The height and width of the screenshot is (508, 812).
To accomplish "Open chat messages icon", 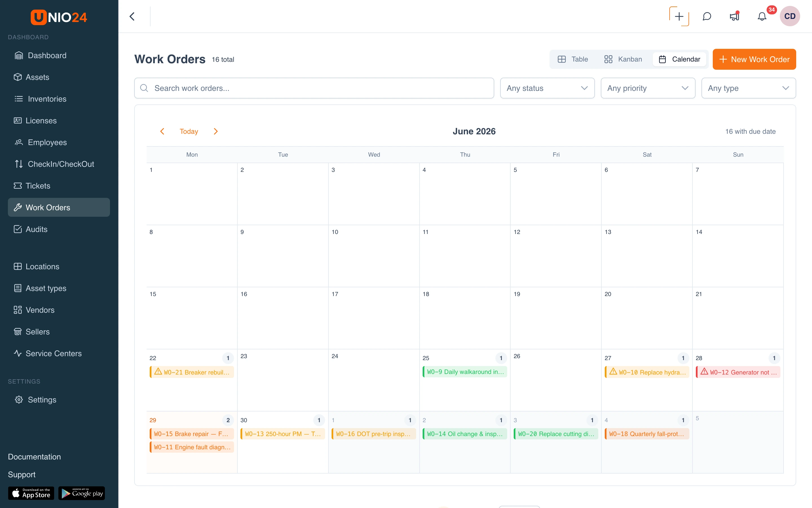I will point(707,16).
